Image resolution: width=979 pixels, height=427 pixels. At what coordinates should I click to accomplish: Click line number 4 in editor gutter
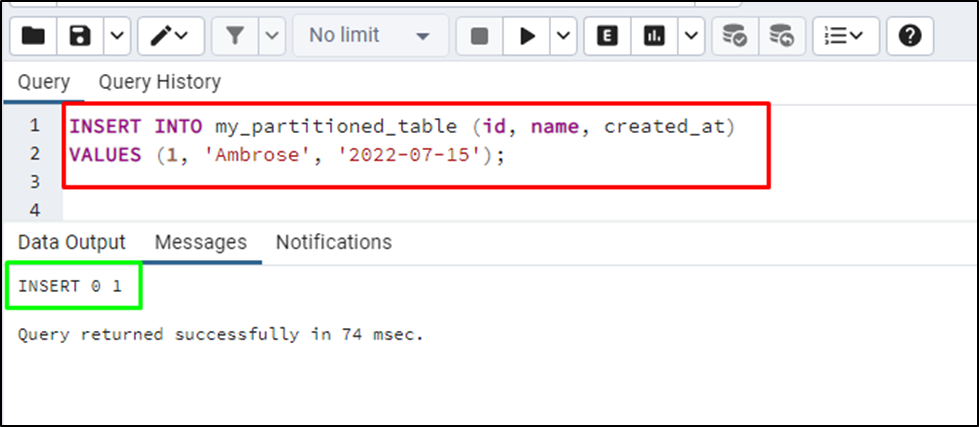[34, 210]
